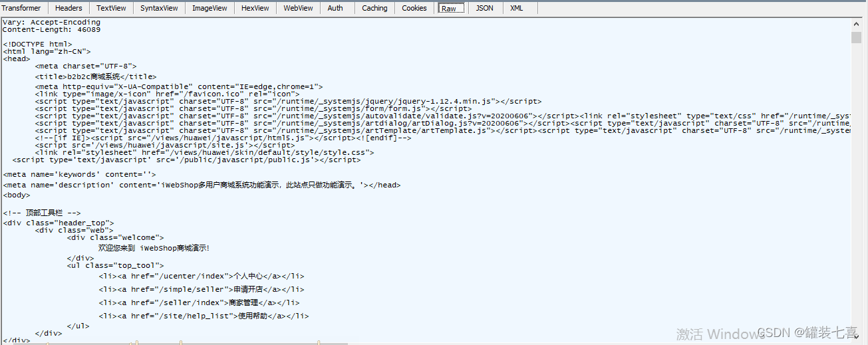Click the vertical scrollbar thumb
This screenshot has width=868, height=345.
click(x=856, y=37)
